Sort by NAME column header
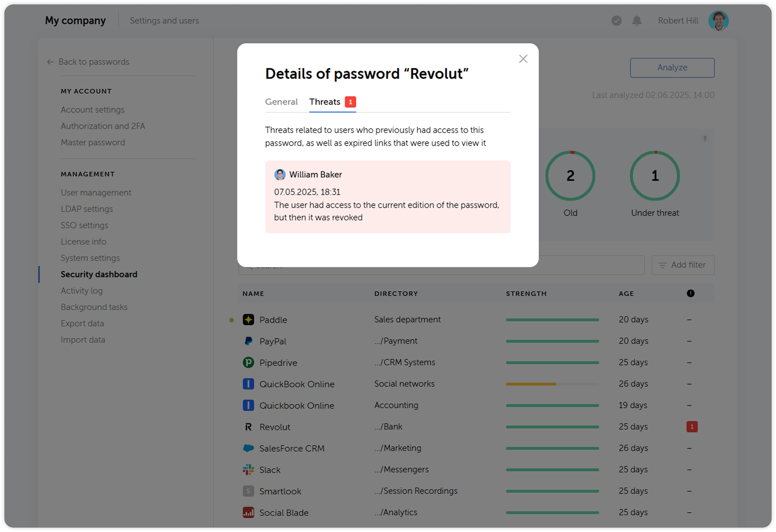The width and height of the screenshot is (776, 532). tap(253, 293)
